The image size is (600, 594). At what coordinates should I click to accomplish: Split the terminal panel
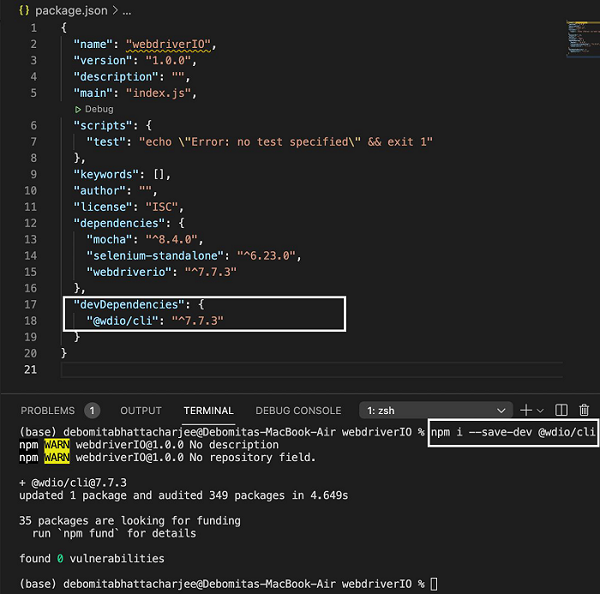tap(561, 410)
